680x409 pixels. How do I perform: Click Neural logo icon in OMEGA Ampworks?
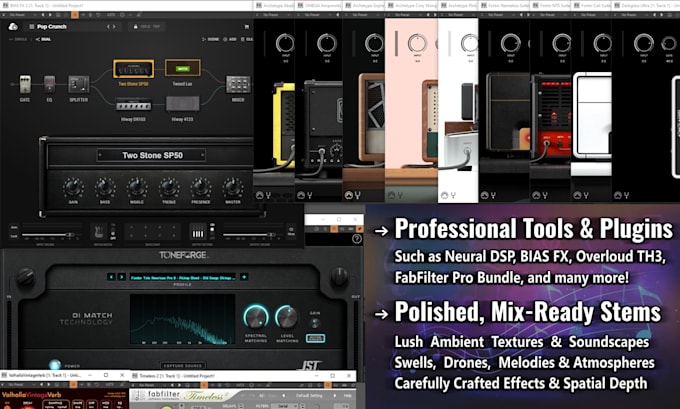point(301,196)
